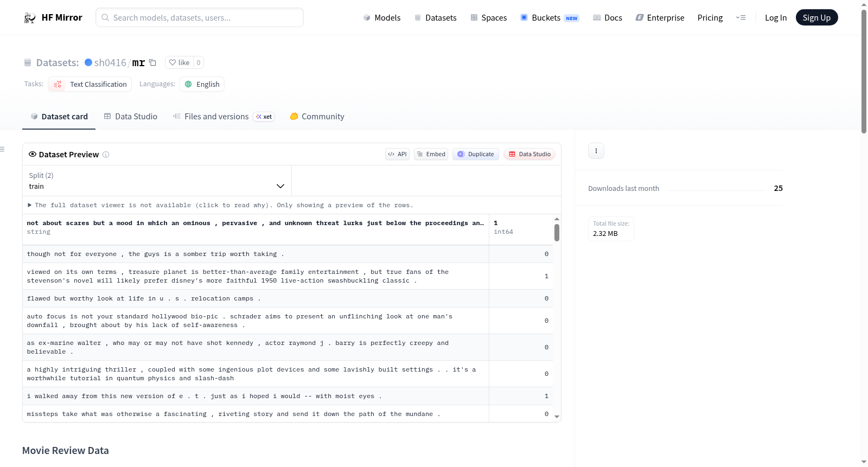Copy dataset name with copy icon

[x=152, y=62]
